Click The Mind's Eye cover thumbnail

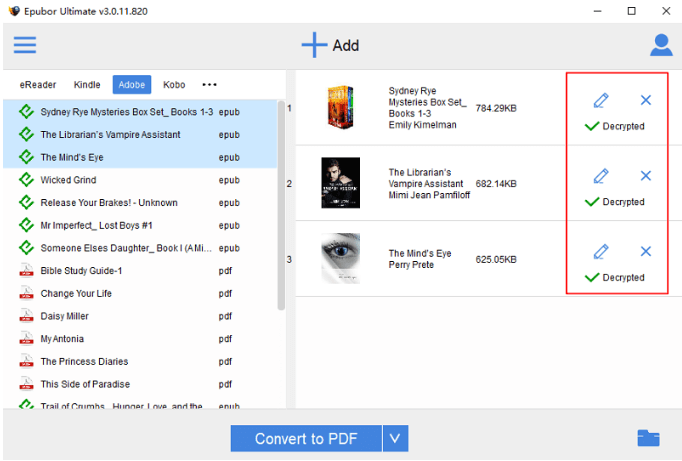[x=339, y=258]
